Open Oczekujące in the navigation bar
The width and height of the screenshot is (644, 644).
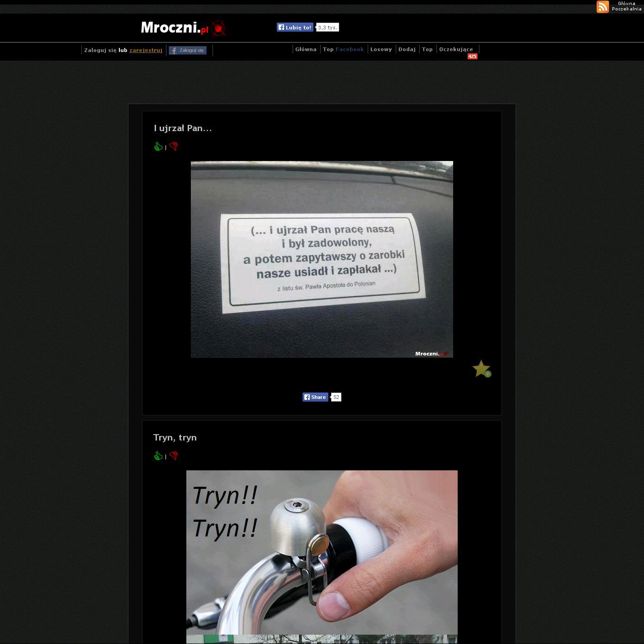tap(456, 49)
